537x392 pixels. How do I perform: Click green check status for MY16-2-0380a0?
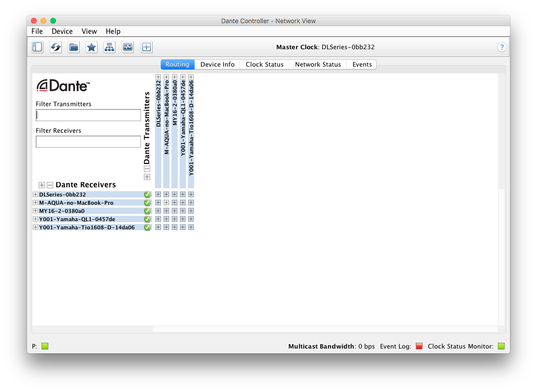click(147, 211)
